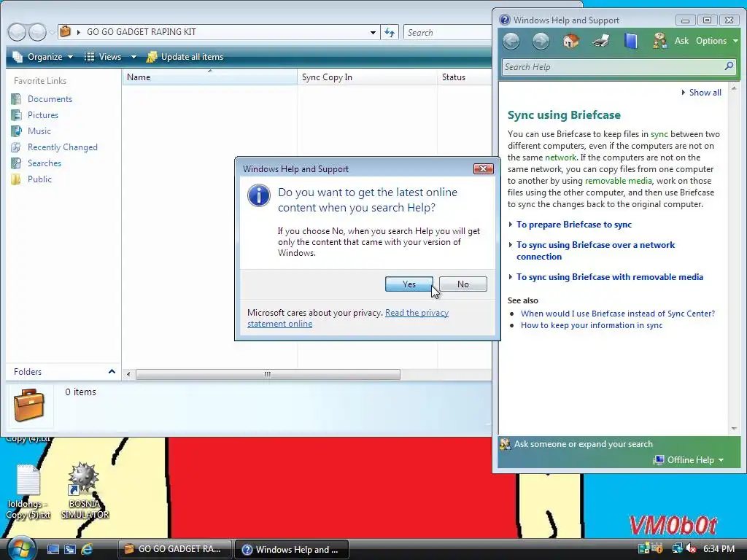The height and width of the screenshot is (560, 747).
Task: Expand To sync using Briefcase over a network
Action: (x=595, y=251)
